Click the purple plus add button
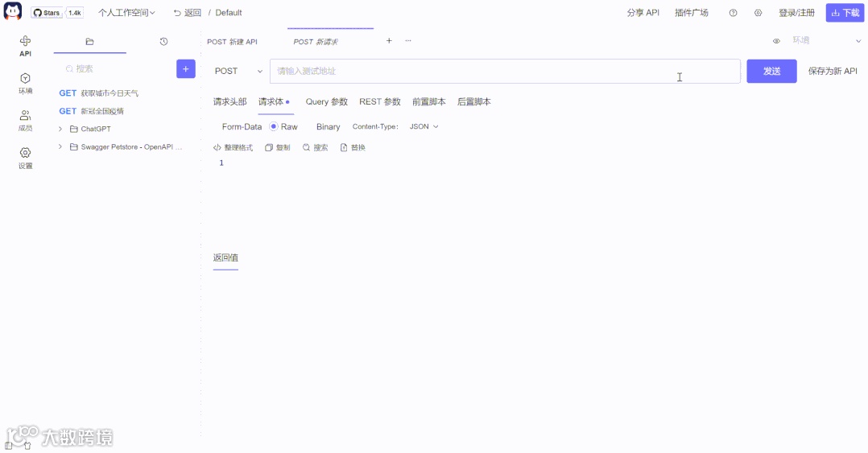868x453 pixels. click(x=186, y=68)
